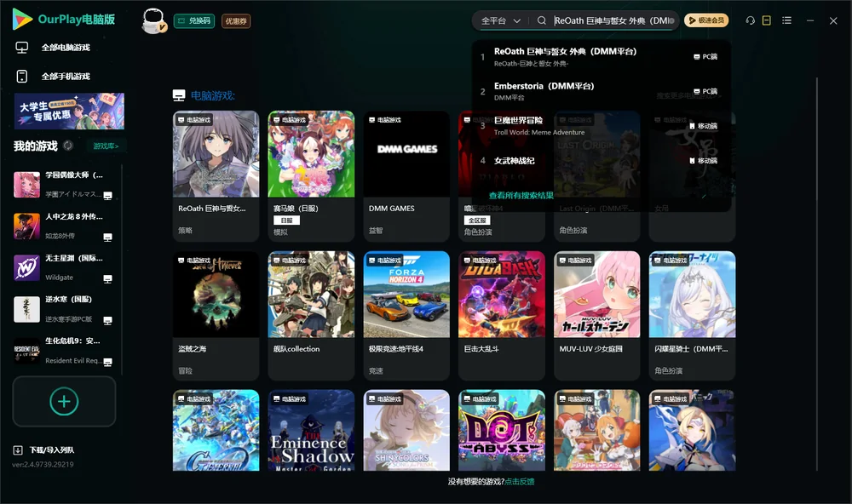This screenshot has height=504, width=852.
Task: Click the PC icon on the 逆水寒 row
Action: click(x=107, y=320)
